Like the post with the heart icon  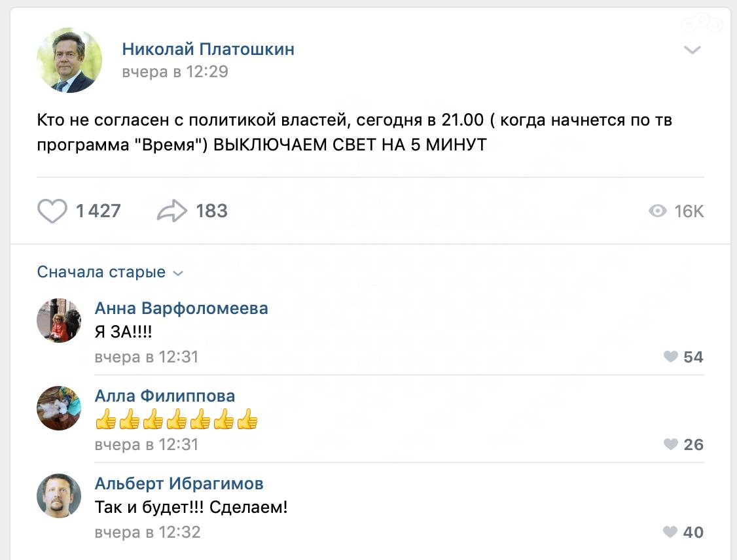pyautogui.click(x=52, y=211)
